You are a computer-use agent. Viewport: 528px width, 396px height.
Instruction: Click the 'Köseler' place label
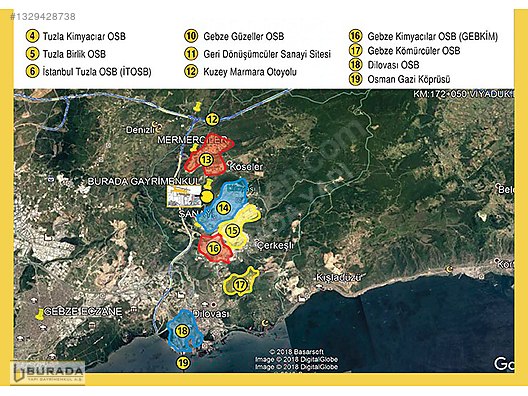pyautogui.click(x=246, y=167)
